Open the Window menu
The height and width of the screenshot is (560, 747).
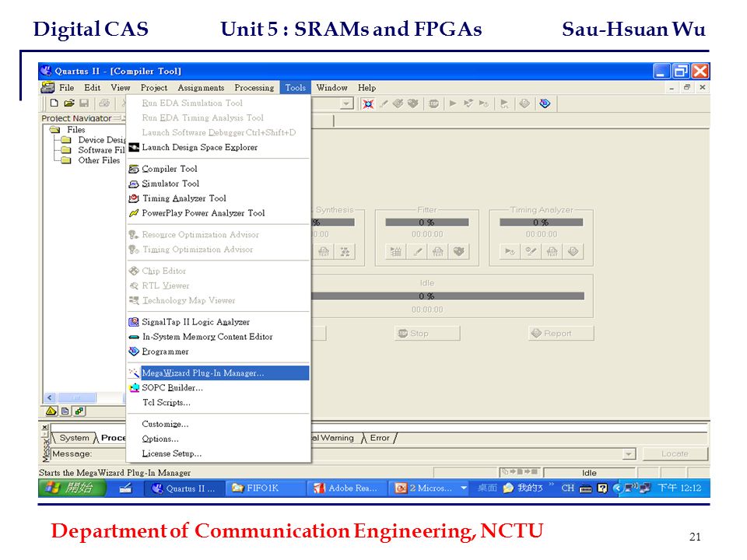click(x=331, y=88)
